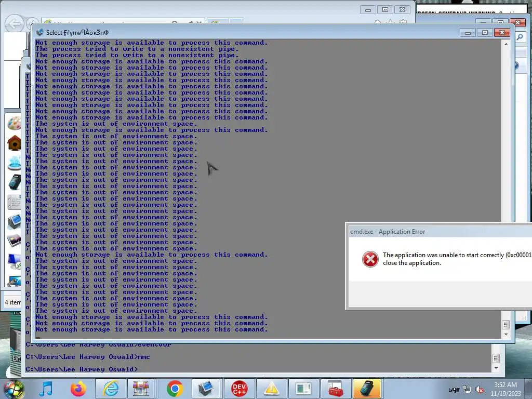Select the remote desktop monitor sidebar icon
This screenshot has width=532, height=399.
point(14,261)
